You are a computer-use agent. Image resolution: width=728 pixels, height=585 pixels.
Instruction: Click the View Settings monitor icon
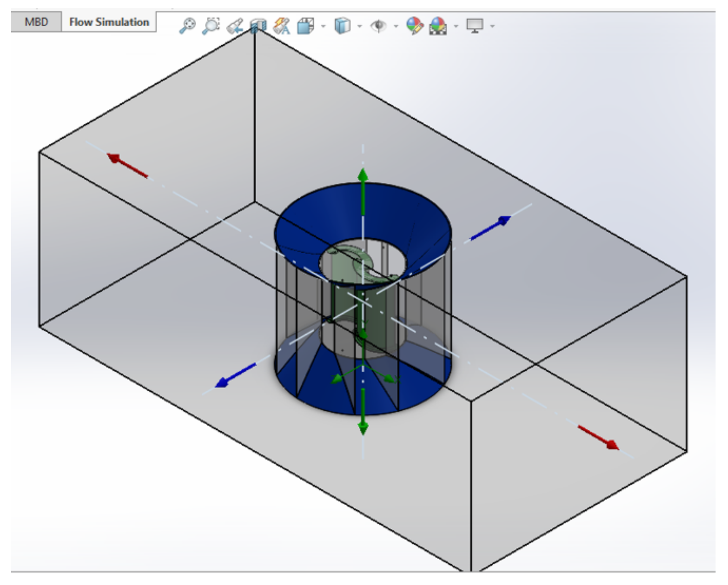point(474,25)
